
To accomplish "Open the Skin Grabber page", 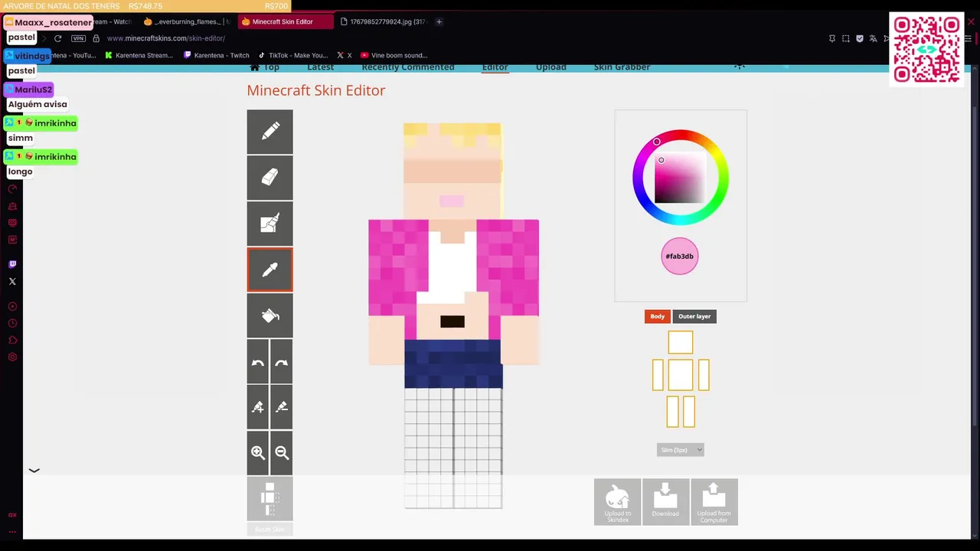I will pyautogui.click(x=622, y=67).
